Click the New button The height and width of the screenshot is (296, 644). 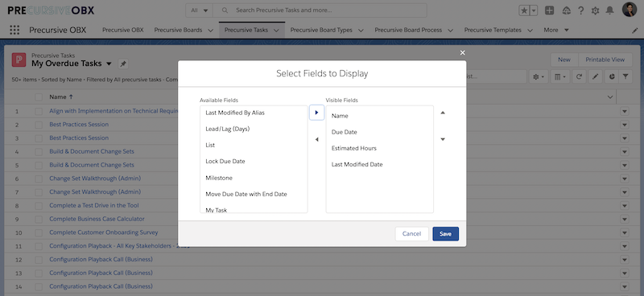click(x=564, y=60)
